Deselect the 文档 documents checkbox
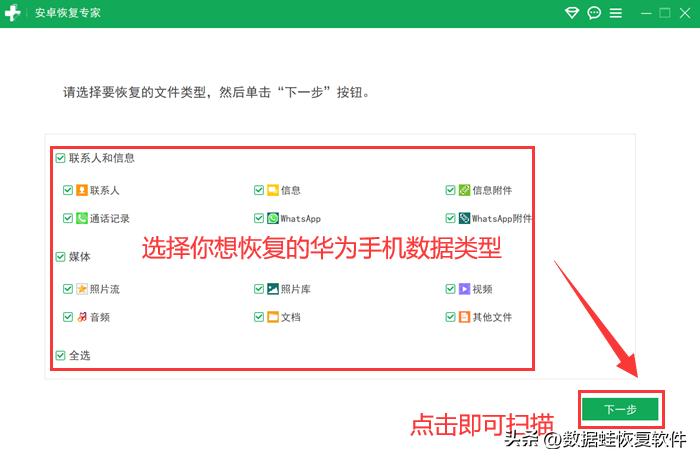This screenshot has height=461, width=700. (x=259, y=317)
